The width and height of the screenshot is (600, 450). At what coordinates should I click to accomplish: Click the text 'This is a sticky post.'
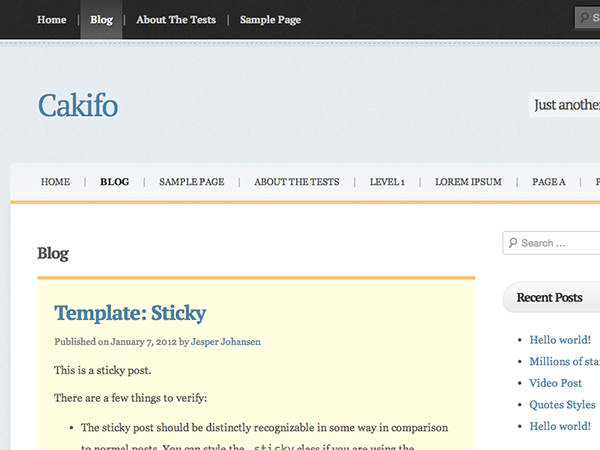103,370
